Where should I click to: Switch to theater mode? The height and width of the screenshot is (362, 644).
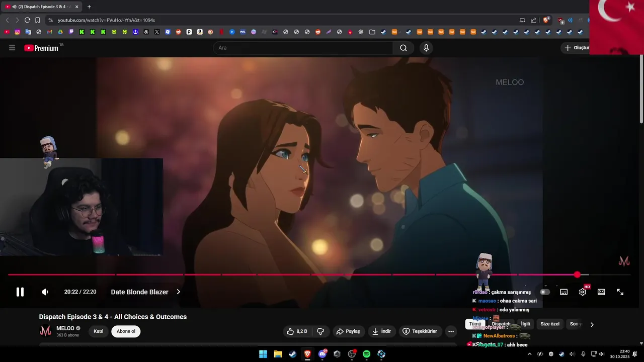(601, 292)
